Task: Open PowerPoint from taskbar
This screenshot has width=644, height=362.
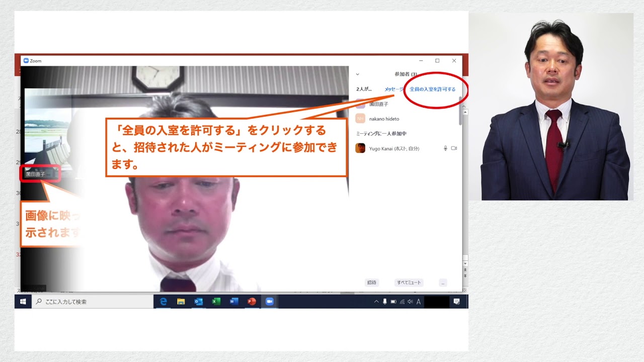Action: point(252,302)
